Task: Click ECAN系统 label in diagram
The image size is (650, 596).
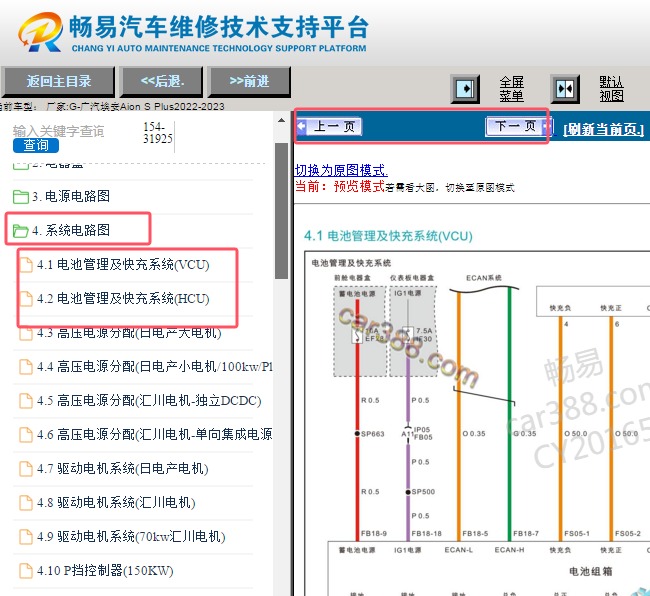Action: 484,278
